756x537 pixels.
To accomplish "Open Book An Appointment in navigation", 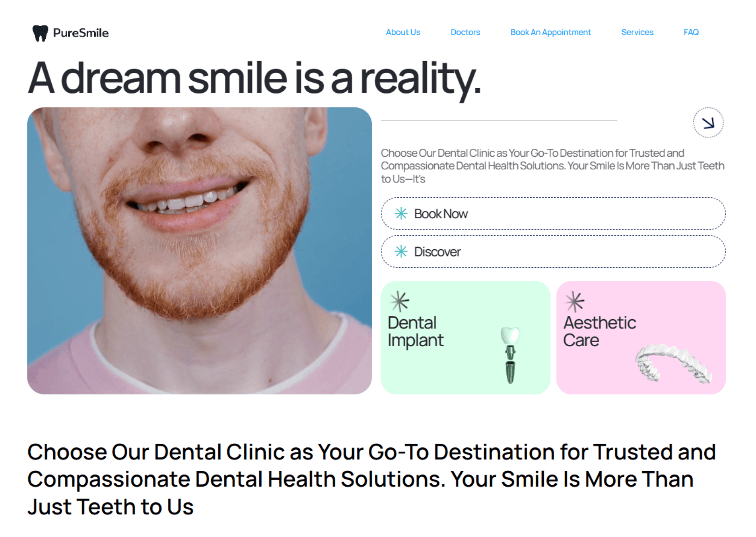I will 550,32.
